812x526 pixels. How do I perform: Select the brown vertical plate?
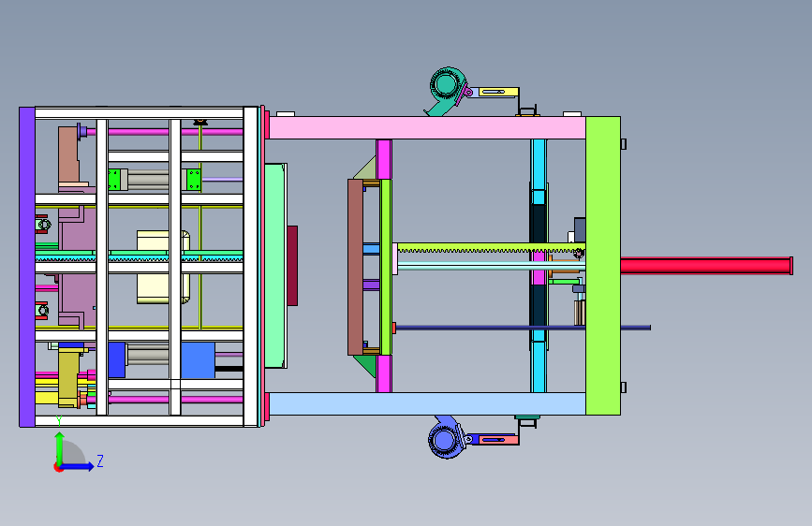pos(355,267)
